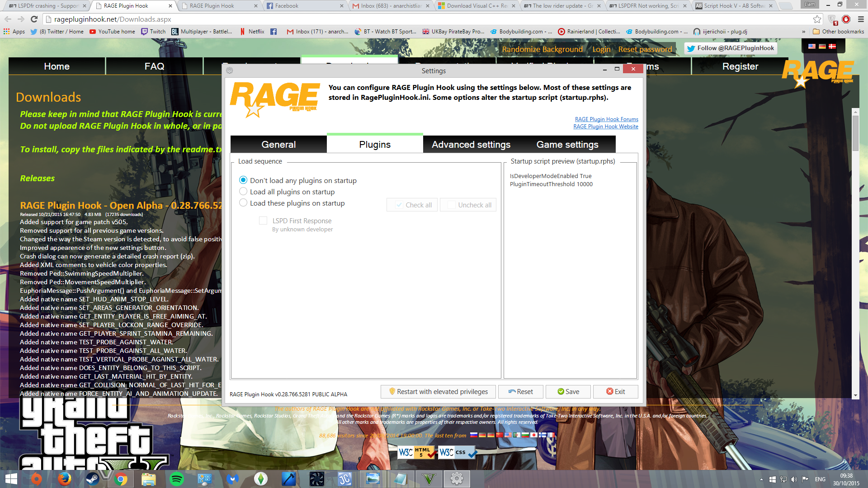This screenshot has width=868, height=488.
Task: Open Steam from the taskbar
Action: pos(93,479)
